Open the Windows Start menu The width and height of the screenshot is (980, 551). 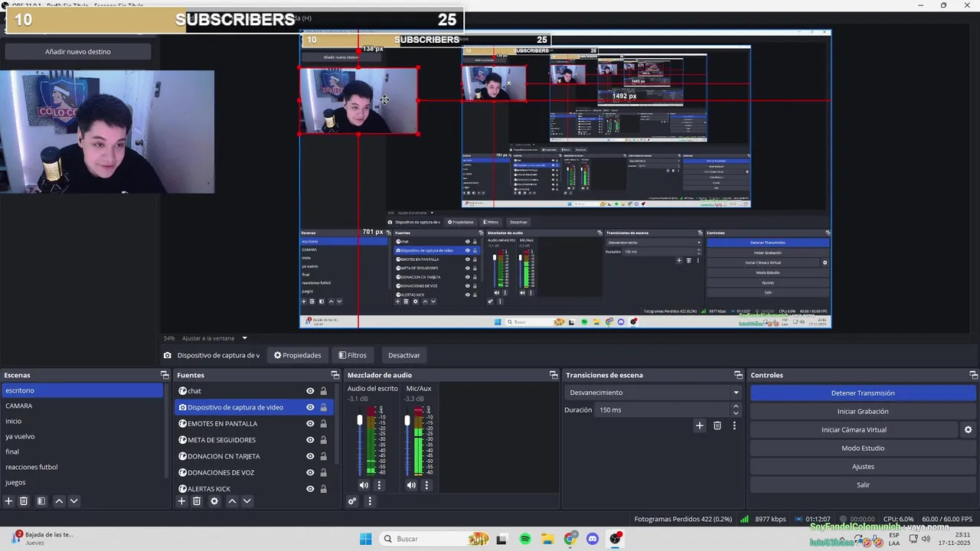[x=365, y=539]
